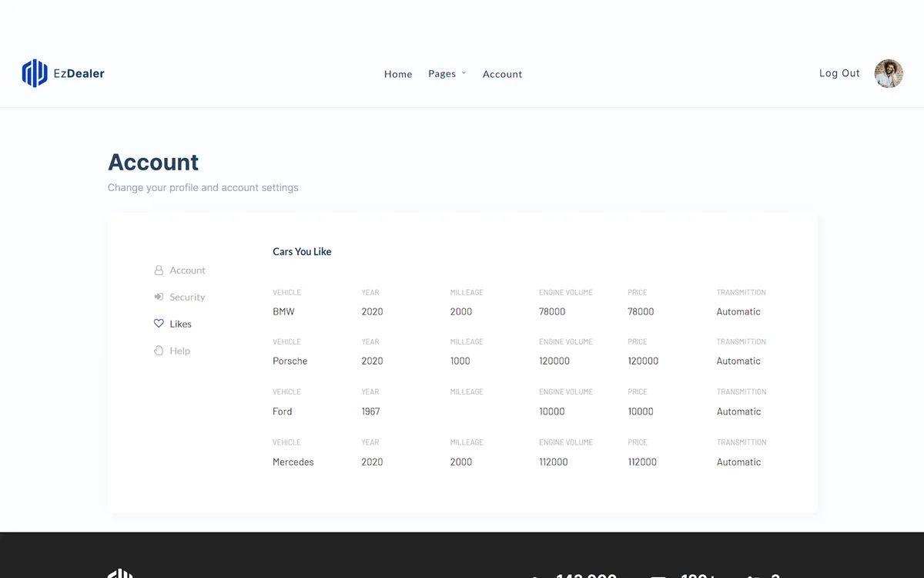This screenshot has width=924, height=578.
Task: Click engine volume 78000 in BMW row
Action: click(x=552, y=312)
